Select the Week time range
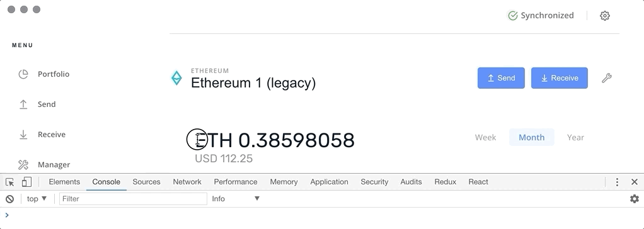This screenshot has width=644, height=229. click(485, 138)
